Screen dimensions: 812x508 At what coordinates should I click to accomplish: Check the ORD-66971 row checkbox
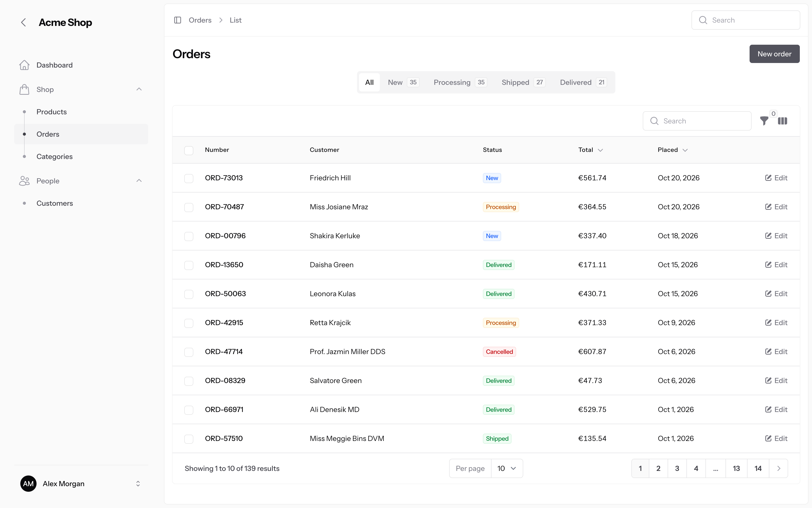click(x=189, y=410)
